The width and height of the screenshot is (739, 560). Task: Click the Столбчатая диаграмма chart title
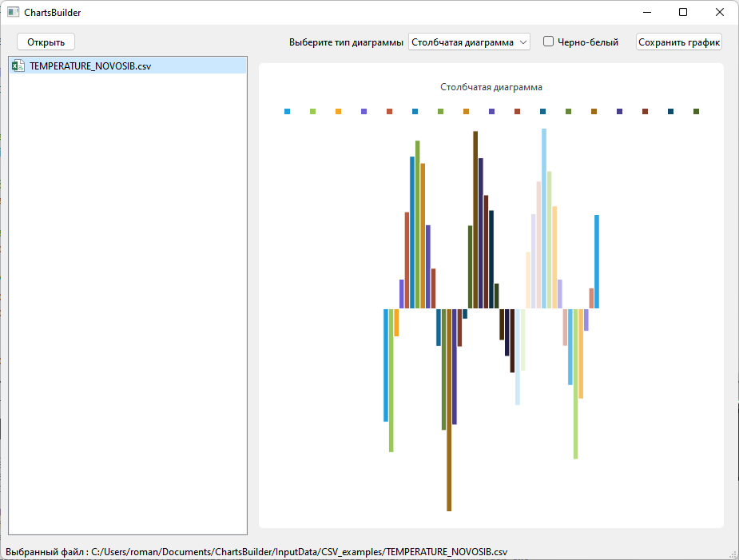click(491, 87)
